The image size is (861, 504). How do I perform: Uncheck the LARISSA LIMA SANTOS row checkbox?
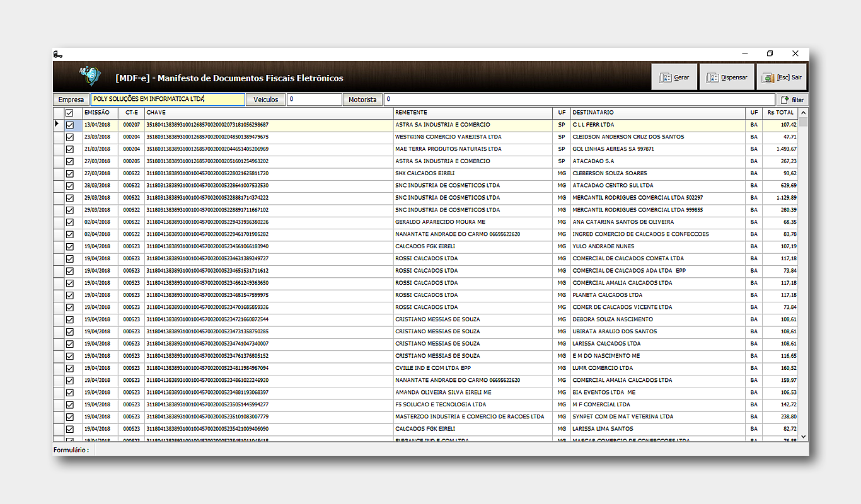click(x=69, y=429)
